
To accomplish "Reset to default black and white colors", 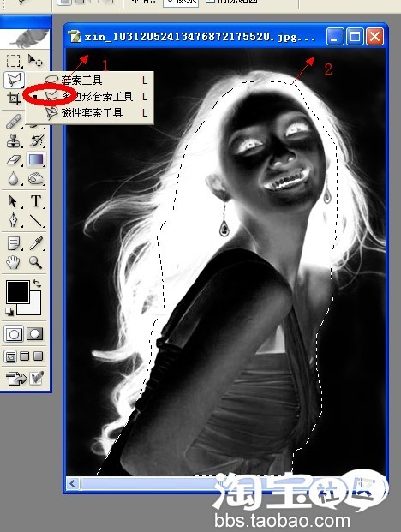I will pos(9,312).
